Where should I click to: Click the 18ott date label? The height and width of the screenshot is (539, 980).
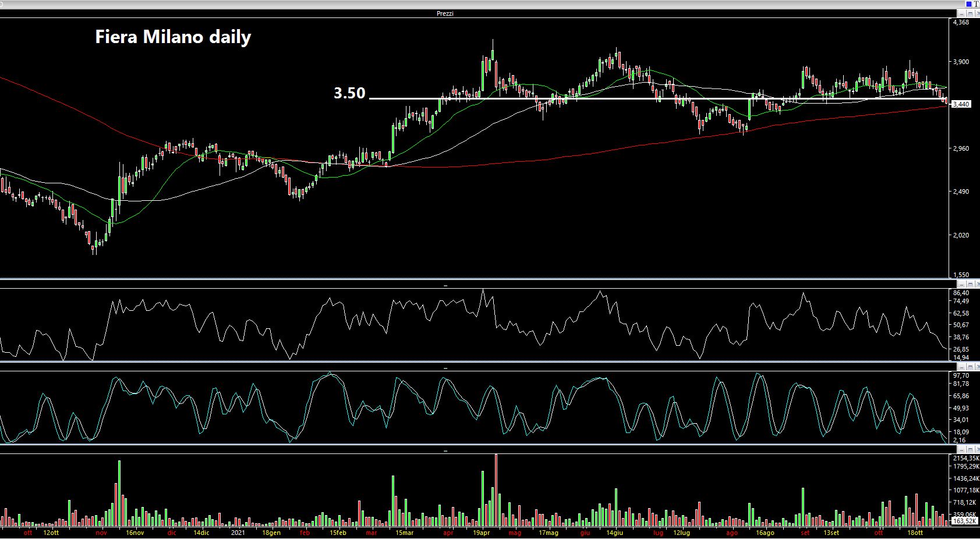pos(915,533)
